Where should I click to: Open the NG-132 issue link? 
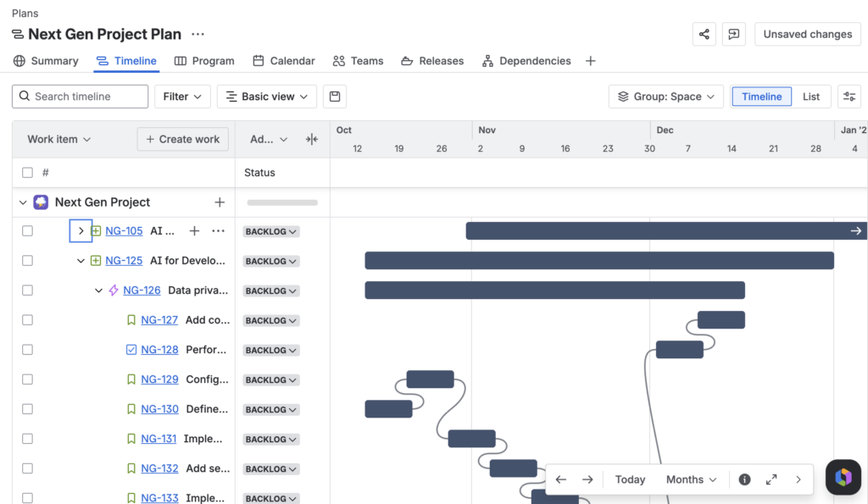coord(159,468)
